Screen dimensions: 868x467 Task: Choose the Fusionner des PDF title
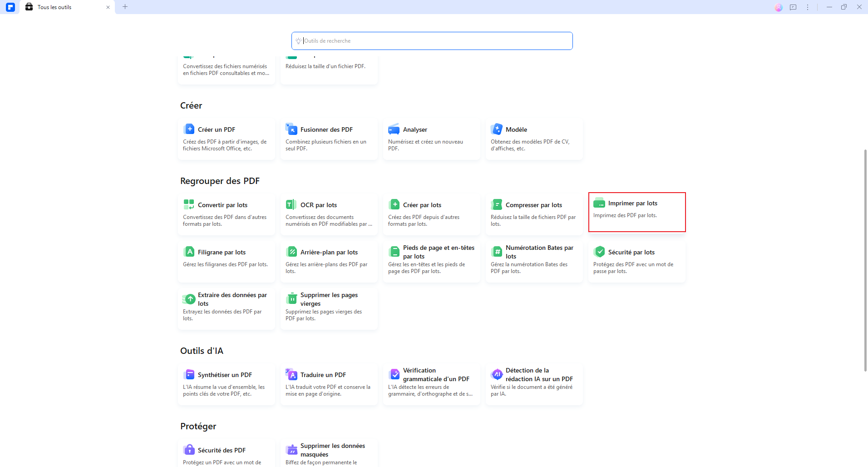pos(326,129)
